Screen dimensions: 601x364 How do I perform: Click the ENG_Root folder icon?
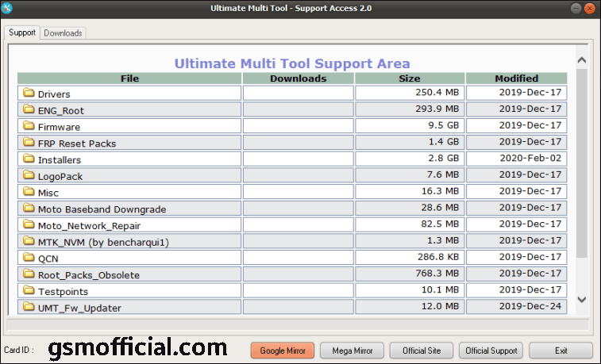coord(29,109)
